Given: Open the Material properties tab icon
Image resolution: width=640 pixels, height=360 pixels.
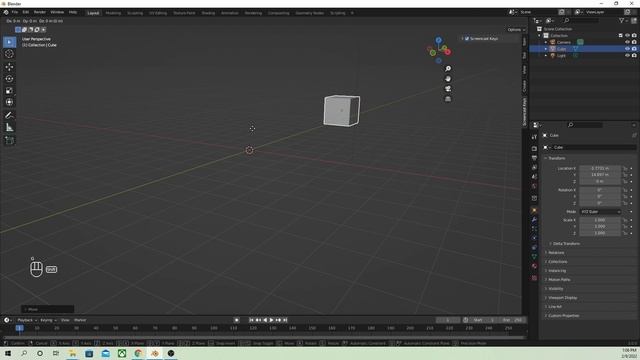Looking at the screenshot, I should [534, 266].
